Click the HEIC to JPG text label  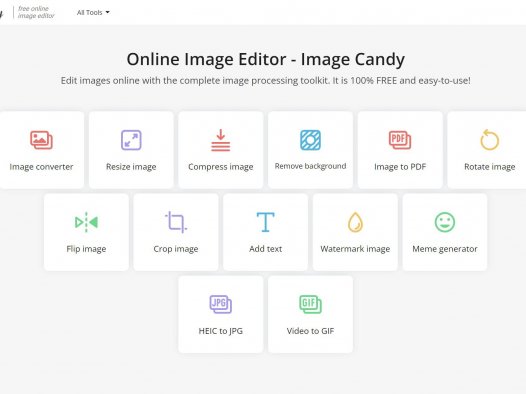[x=220, y=331]
